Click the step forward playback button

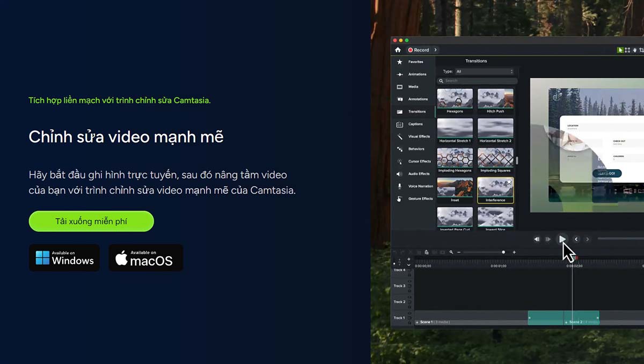tap(548, 239)
